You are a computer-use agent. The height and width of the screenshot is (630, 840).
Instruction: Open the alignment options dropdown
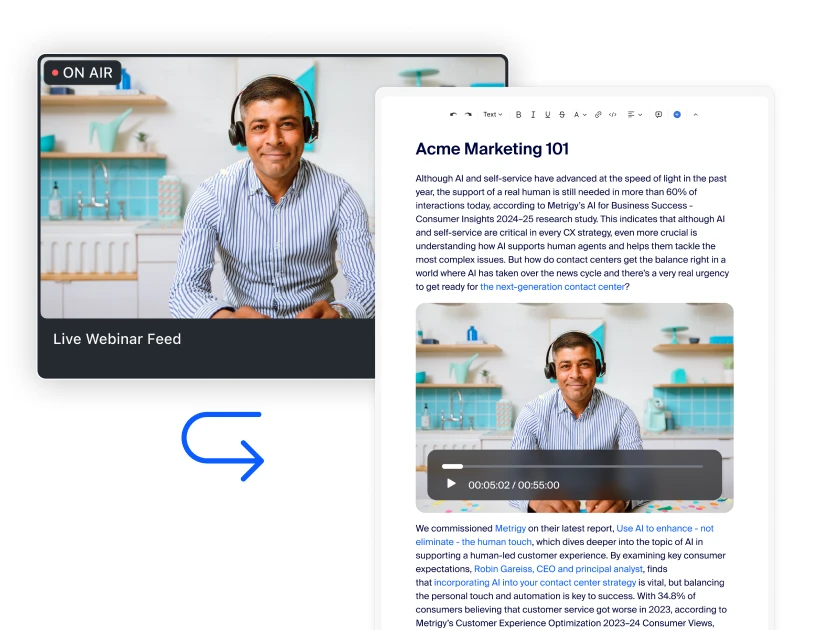click(x=633, y=114)
